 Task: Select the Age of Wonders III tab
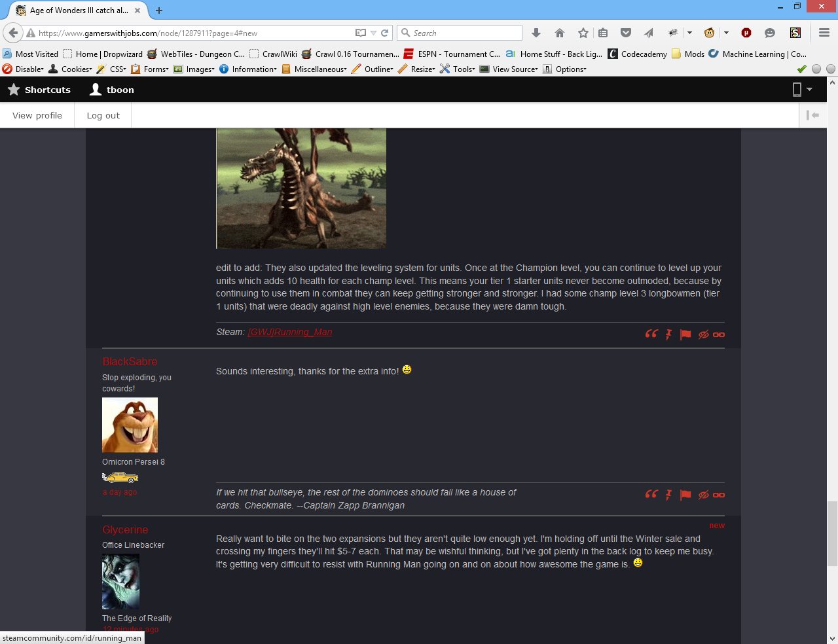pos(79,10)
